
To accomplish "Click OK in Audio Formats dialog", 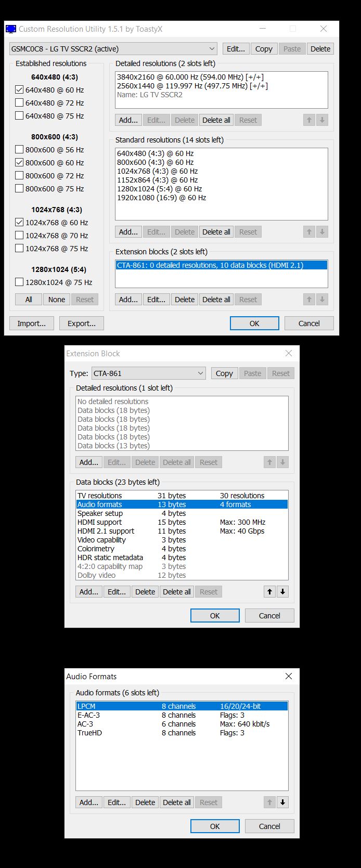I will (215, 826).
